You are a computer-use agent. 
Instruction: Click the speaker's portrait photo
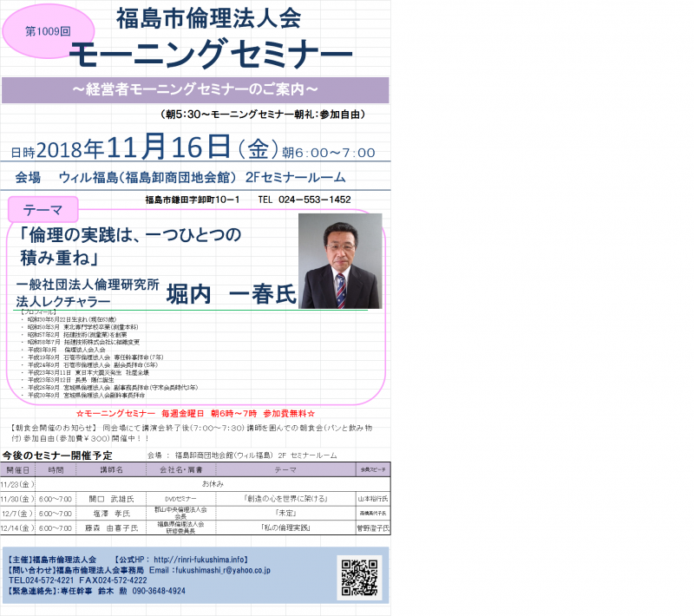339,261
